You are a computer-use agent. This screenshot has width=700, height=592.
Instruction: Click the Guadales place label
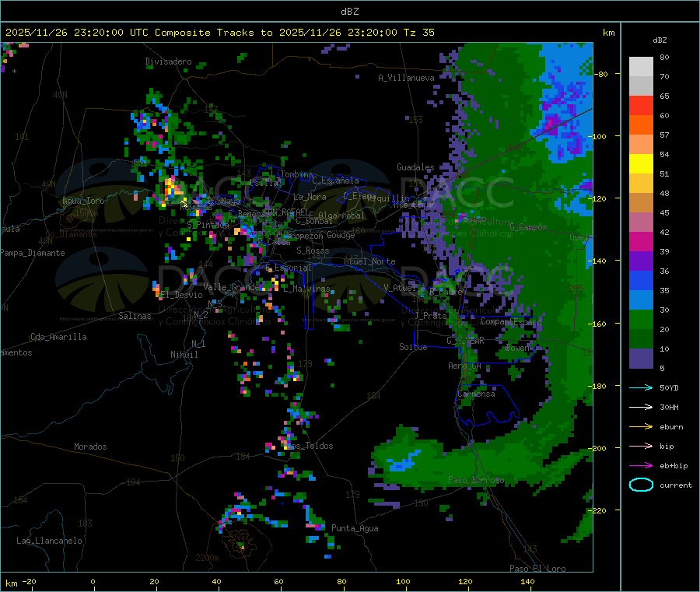click(x=415, y=167)
